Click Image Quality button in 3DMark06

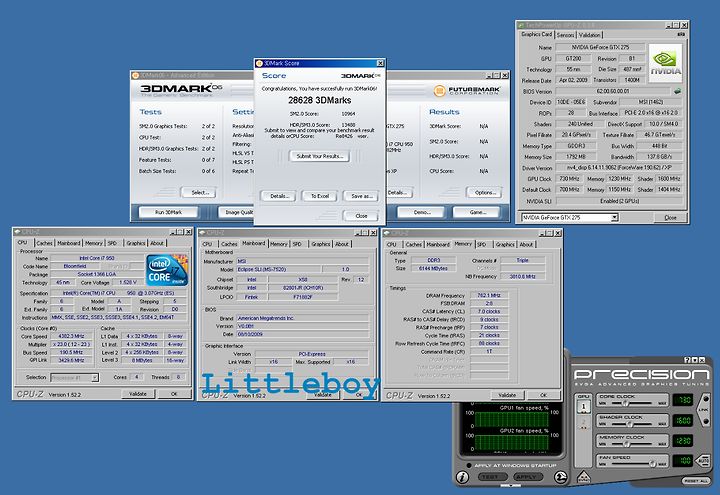pyautogui.click(x=236, y=212)
